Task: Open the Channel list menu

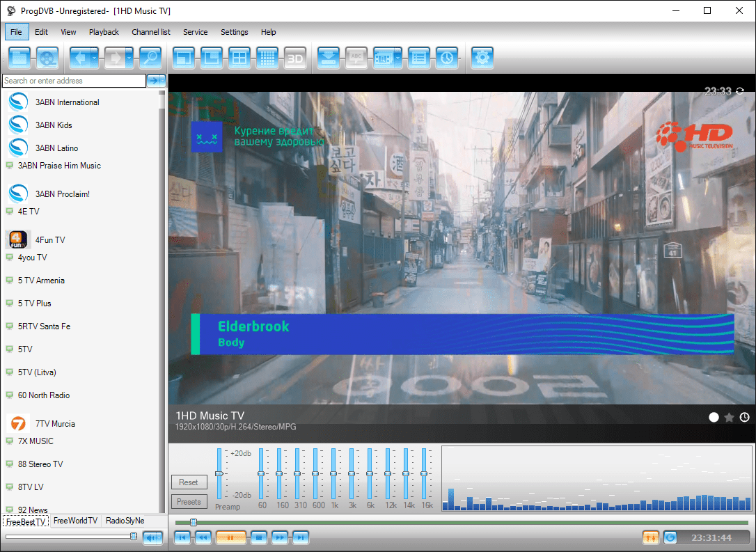Action: pos(150,32)
